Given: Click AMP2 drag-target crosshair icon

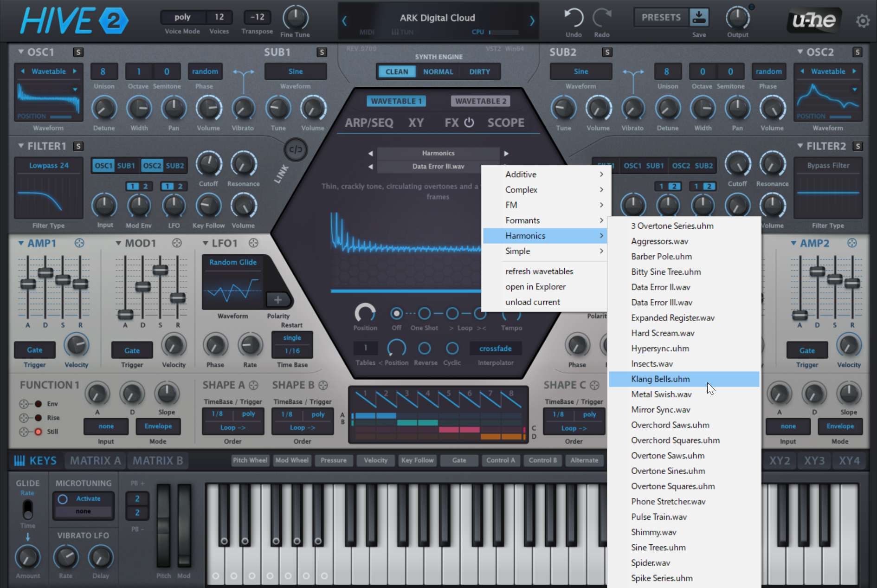Looking at the screenshot, I should 852,243.
